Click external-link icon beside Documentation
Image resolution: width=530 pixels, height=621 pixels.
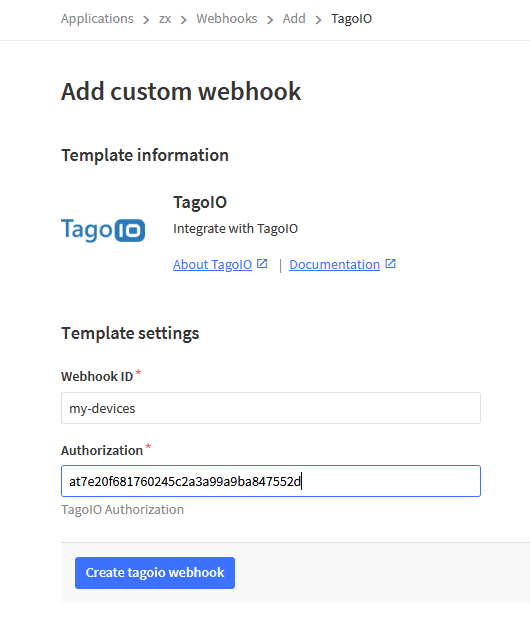391,264
